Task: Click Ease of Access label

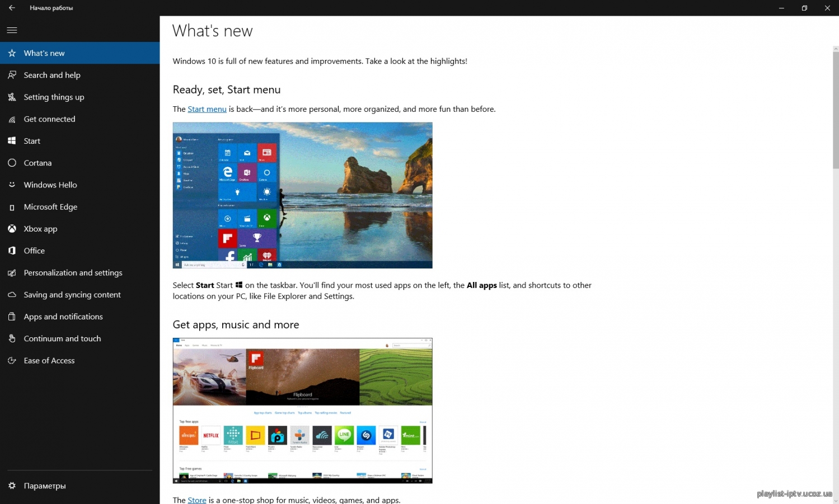Action: point(49,361)
